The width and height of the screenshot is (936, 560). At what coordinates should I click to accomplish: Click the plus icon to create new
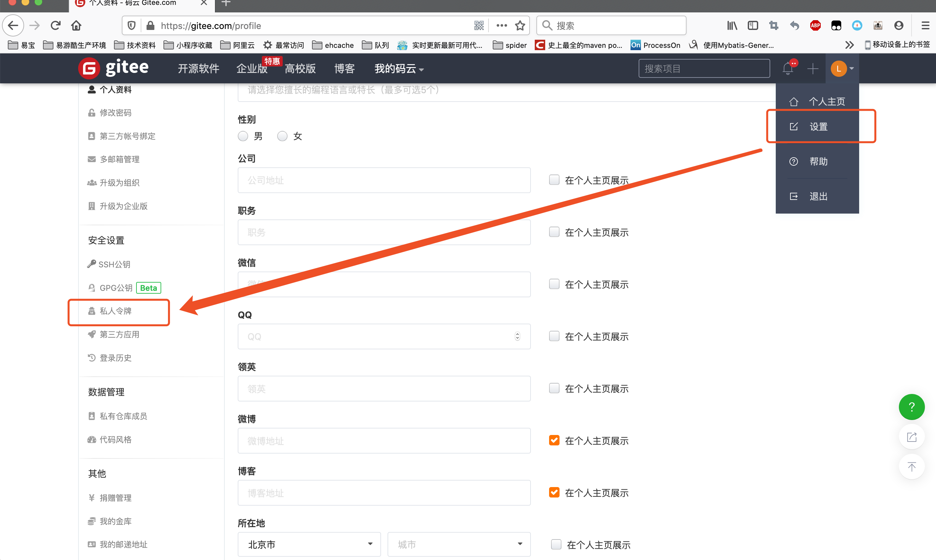[x=813, y=69]
